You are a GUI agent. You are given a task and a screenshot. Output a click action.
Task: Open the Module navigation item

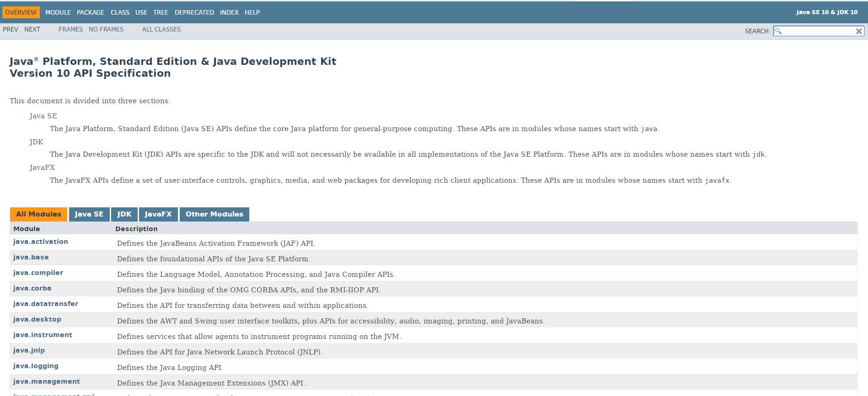pyautogui.click(x=58, y=12)
